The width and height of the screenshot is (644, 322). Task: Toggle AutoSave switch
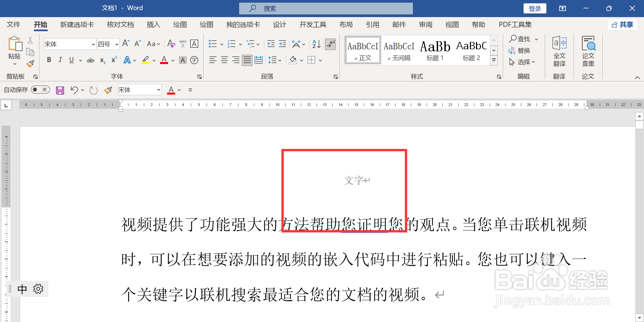[x=40, y=90]
